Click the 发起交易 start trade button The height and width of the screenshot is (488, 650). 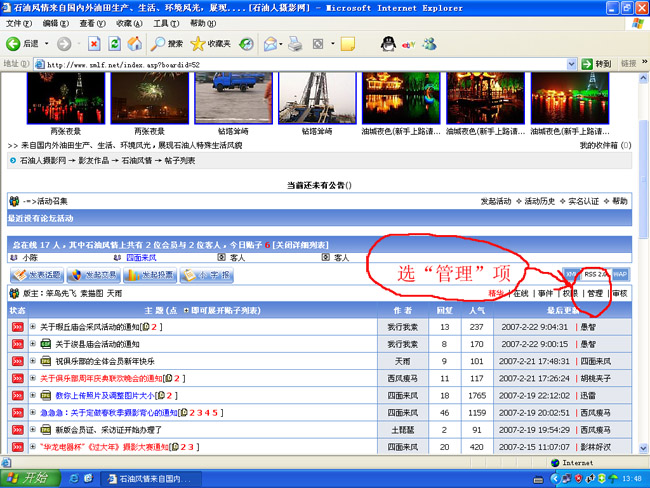(94, 275)
